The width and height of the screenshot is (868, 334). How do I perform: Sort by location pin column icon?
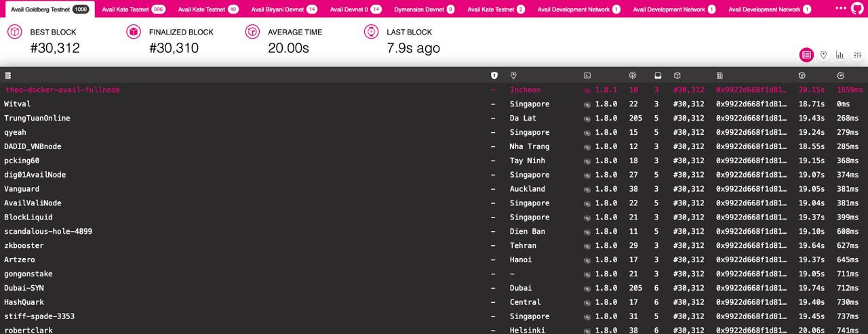tap(513, 75)
